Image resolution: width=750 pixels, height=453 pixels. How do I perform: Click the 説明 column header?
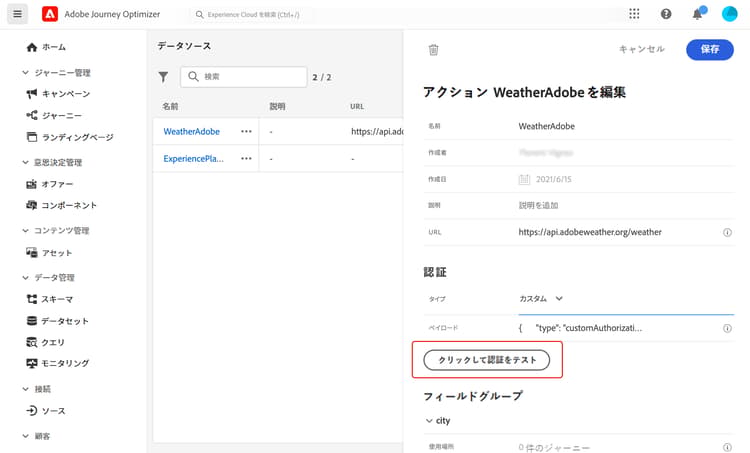coord(277,106)
